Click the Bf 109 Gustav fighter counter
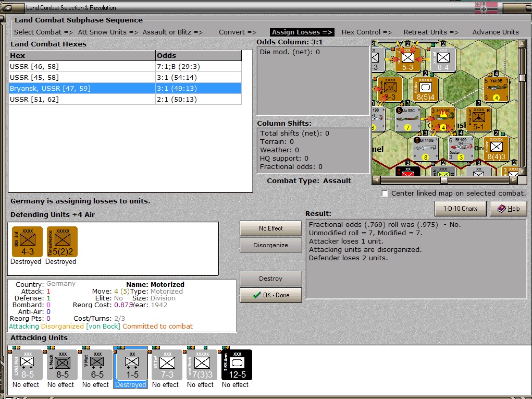The height and width of the screenshot is (399, 532). point(461,149)
